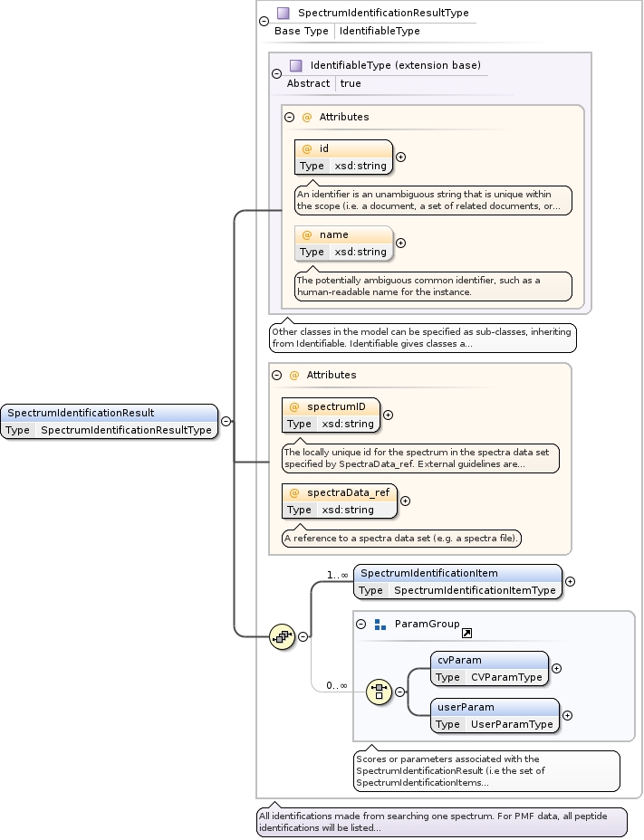The width and height of the screenshot is (644, 840).
Task: Expand the id attribute plus button
Action: pyautogui.click(x=401, y=157)
